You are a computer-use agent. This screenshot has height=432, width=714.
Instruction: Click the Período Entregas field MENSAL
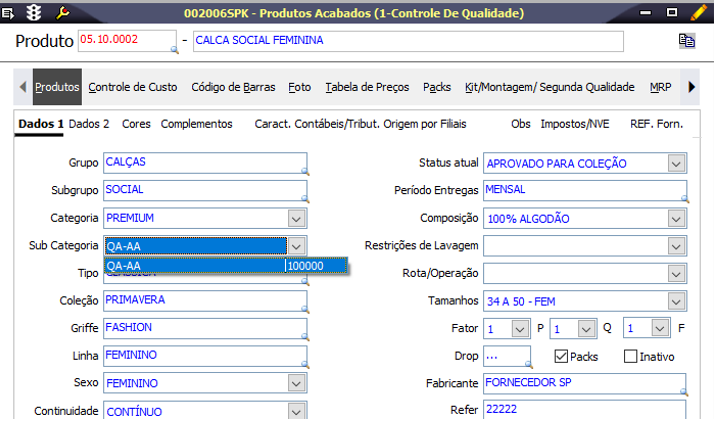tap(585, 190)
